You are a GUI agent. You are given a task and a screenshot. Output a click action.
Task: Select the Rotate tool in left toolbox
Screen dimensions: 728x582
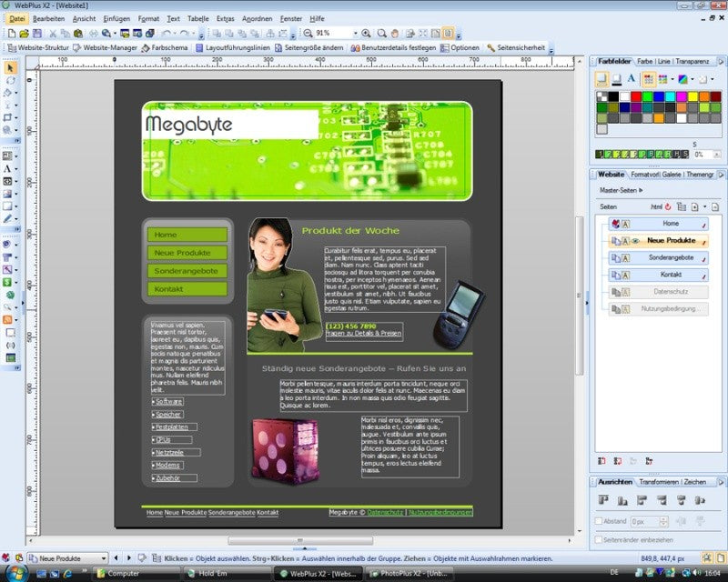10,80
